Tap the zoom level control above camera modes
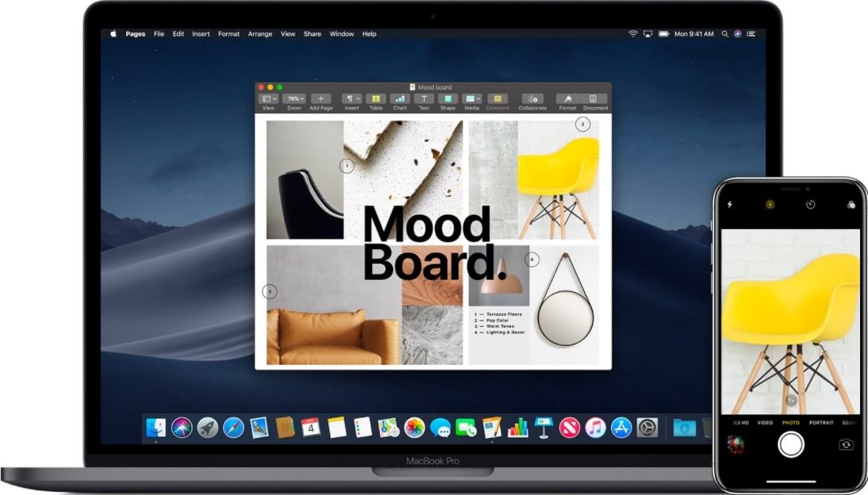Image resolution: width=868 pixels, height=495 pixels. pos(790,401)
